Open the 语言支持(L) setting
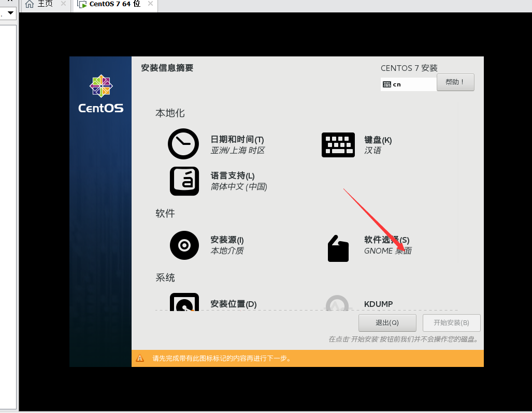Image resolution: width=532 pixels, height=413 pixels. (233, 175)
